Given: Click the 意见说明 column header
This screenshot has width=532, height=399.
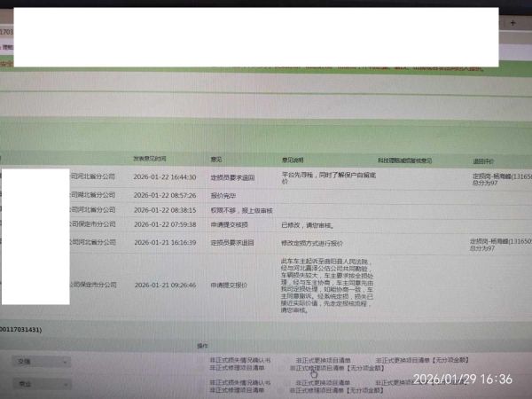Looking at the screenshot, I should coord(293,160).
